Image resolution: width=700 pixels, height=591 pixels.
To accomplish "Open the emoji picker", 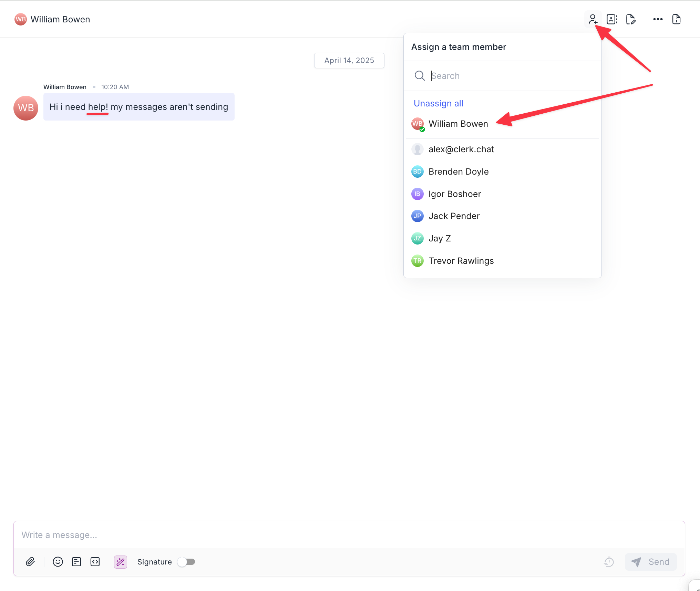I will coord(58,562).
